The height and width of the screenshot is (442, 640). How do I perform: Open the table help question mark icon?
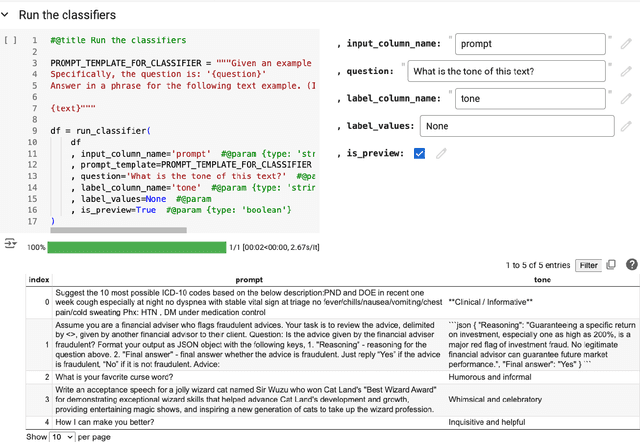[631, 265]
